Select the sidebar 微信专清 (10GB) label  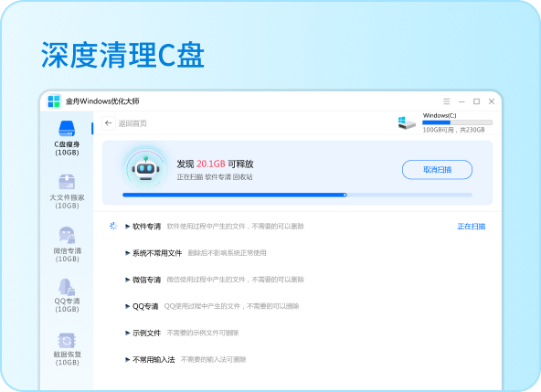(x=67, y=255)
